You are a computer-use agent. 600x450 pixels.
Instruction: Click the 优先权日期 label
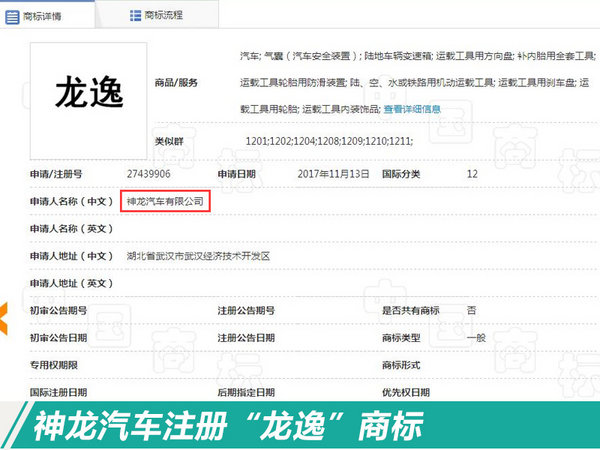point(406,393)
